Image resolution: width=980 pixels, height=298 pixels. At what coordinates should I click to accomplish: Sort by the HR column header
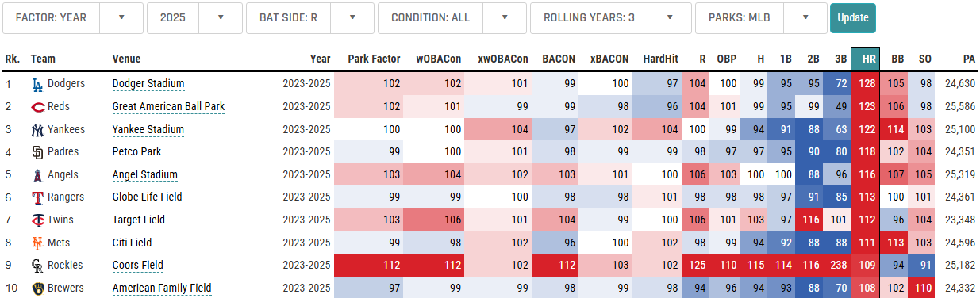pos(865,59)
